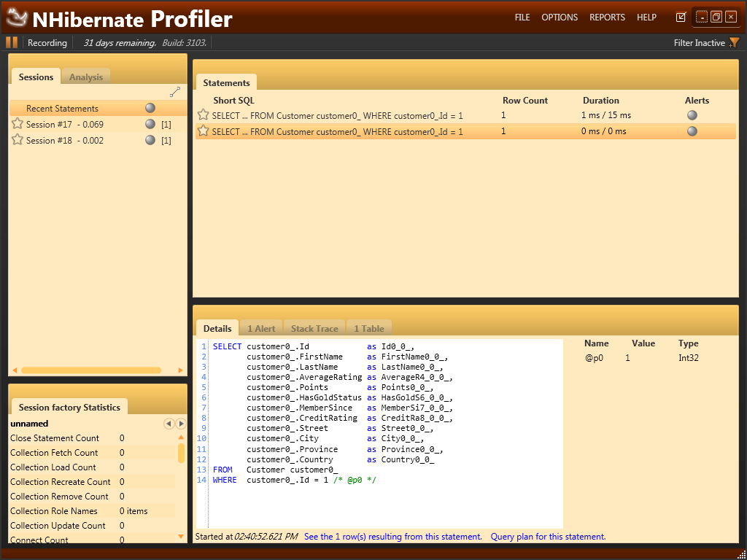
Task: Select the Statements tab
Action: coord(226,82)
